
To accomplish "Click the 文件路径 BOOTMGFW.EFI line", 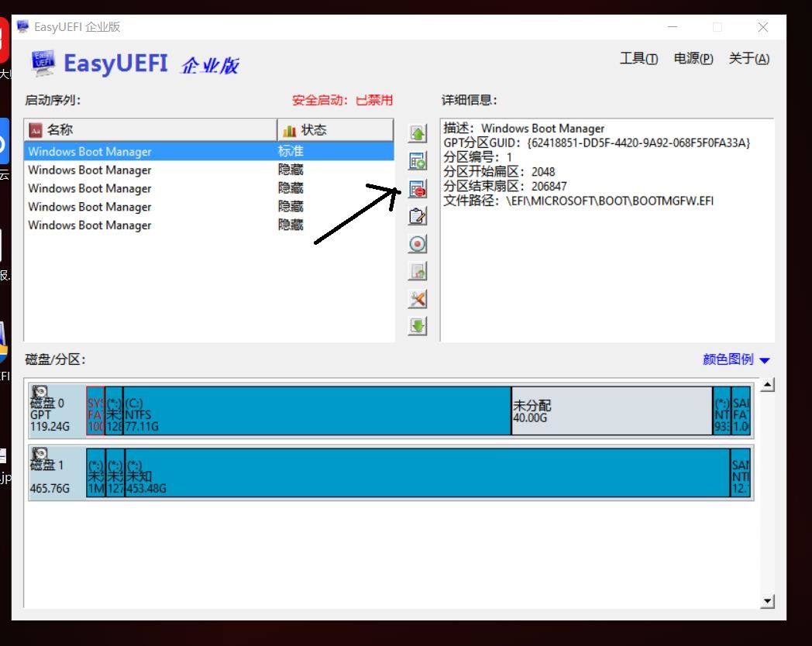I will click(579, 201).
